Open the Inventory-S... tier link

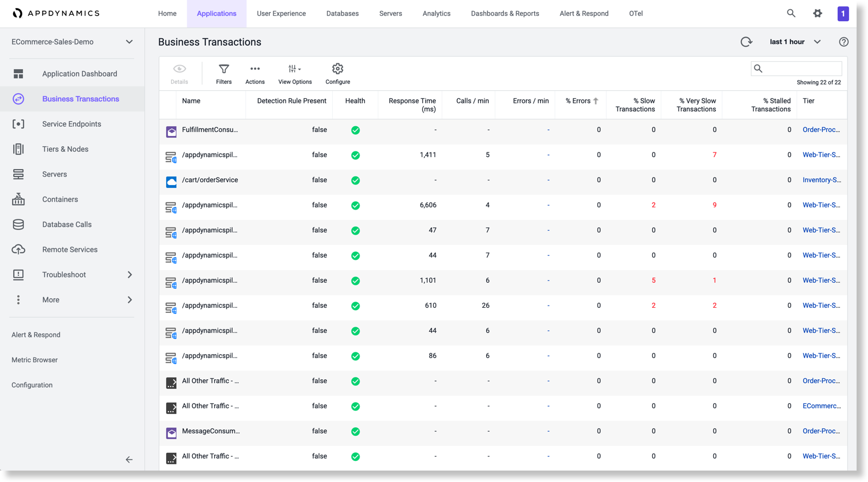click(822, 180)
